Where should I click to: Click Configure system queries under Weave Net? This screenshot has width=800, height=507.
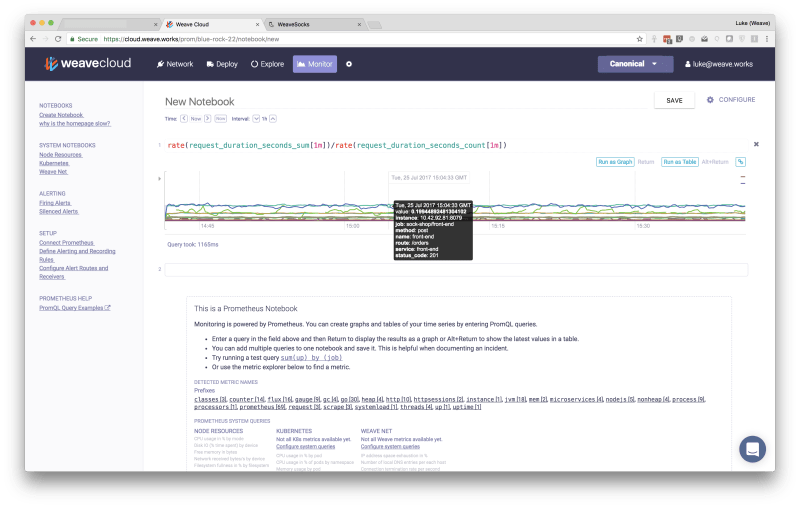pos(390,447)
